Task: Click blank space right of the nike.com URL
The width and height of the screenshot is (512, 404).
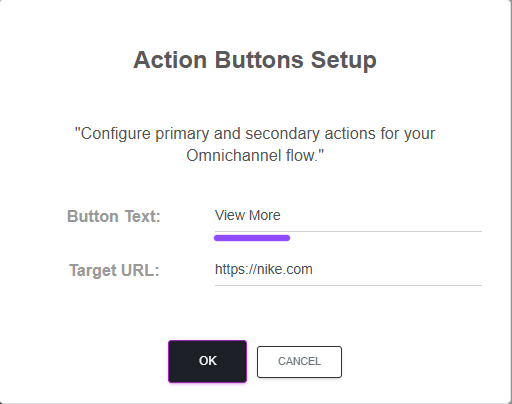Action: 397,270
